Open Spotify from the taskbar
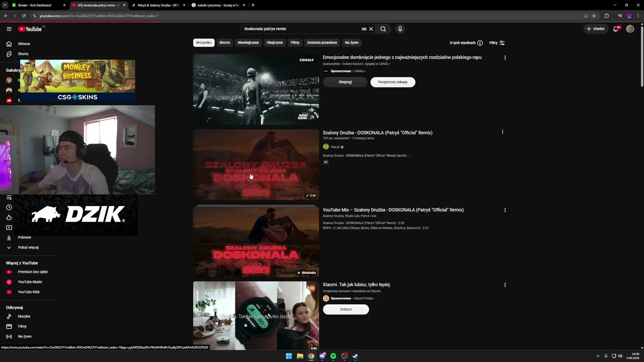This screenshot has width=644, height=362. pos(333,356)
